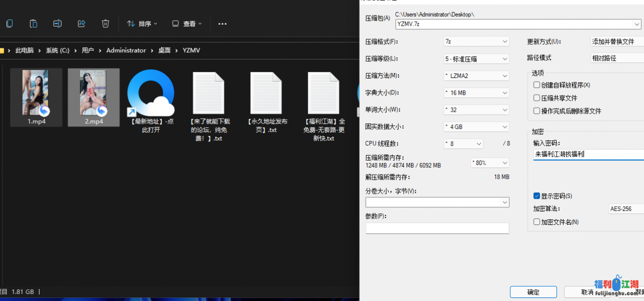
Task: Open the 【最新地址】 browser shortcut icon
Action: (150, 94)
